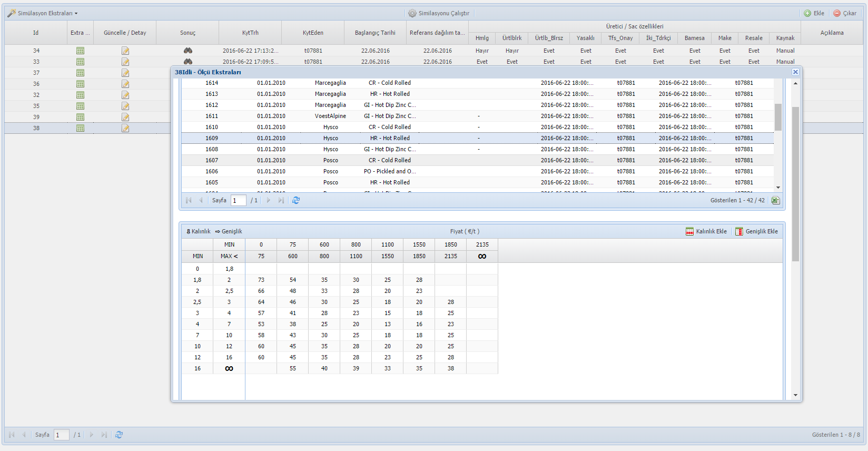The width and height of the screenshot is (868, 451).
Task: Select row 1606 Posco PO - Pickled
Action: pyautogui.click(x=478, y=171)
